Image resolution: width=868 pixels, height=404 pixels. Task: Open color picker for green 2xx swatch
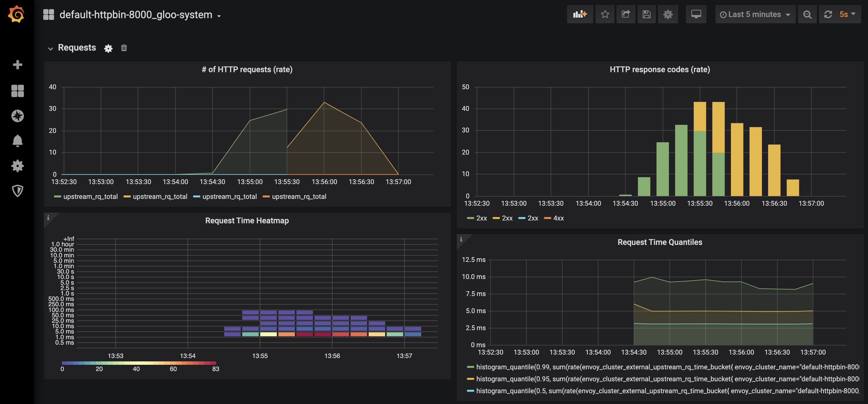click(470, 218)
